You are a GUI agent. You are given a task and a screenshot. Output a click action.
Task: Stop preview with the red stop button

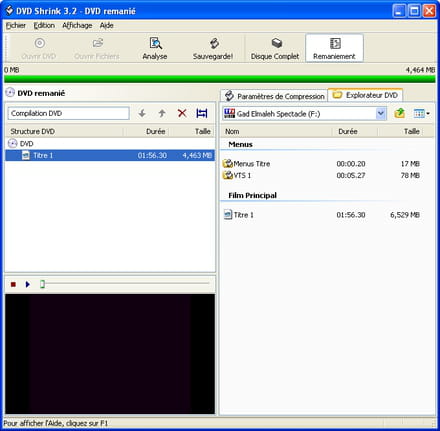tap(13, 284)
